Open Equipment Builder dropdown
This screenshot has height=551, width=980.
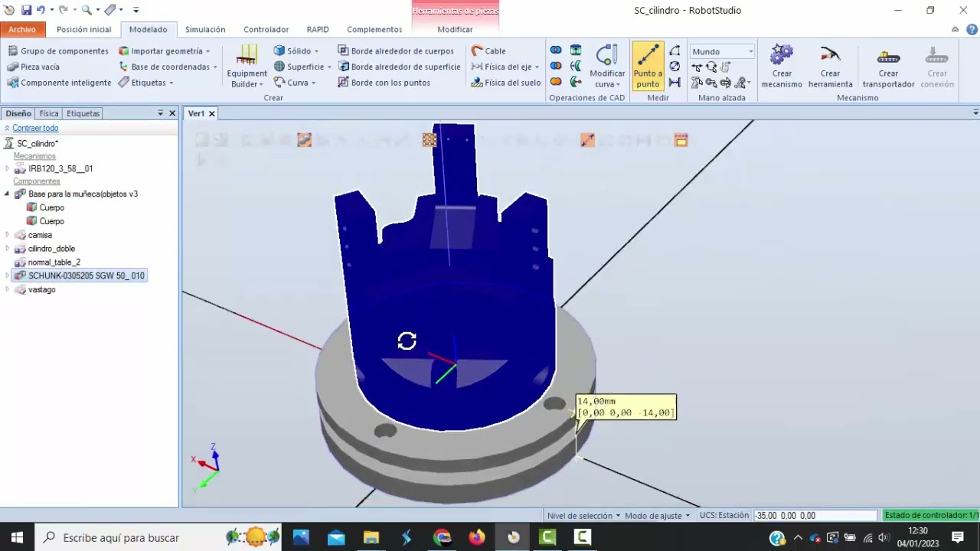(247, 67)
